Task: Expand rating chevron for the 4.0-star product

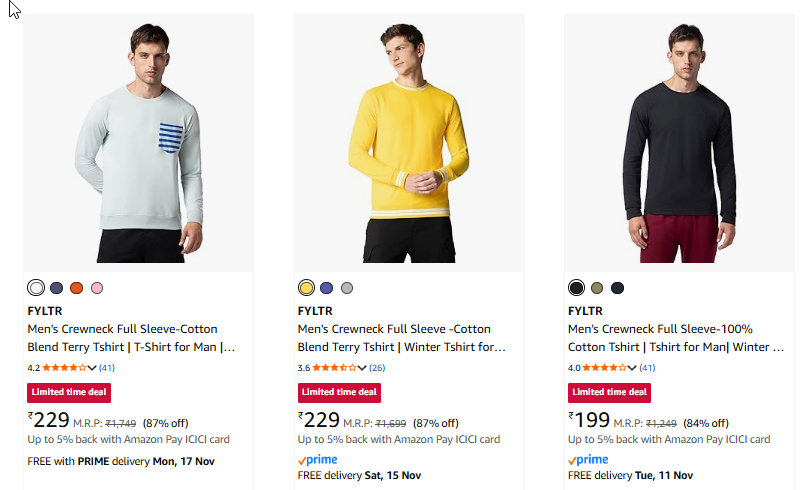Action: (633, 368)
